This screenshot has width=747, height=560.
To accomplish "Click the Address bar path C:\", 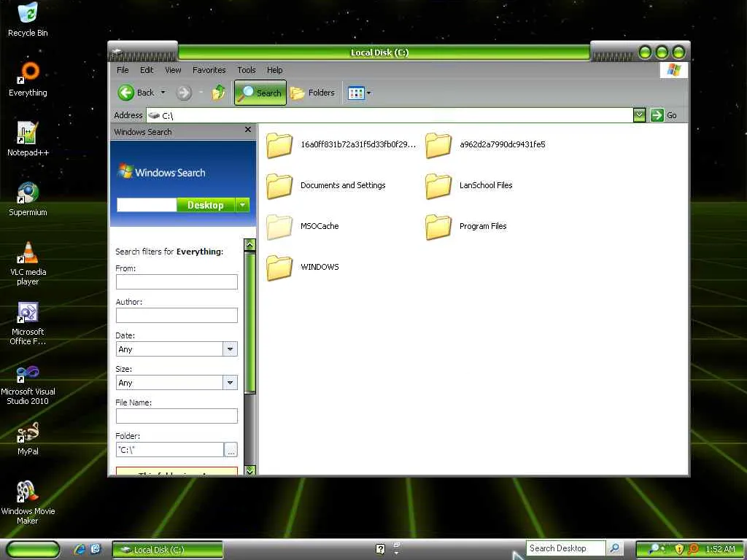I will pos(167,115).
